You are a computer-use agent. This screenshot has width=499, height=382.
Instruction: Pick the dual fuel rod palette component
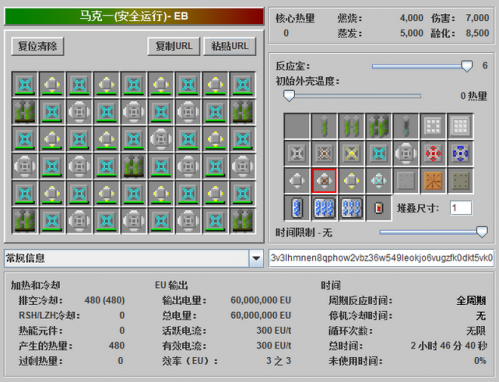point(352,126)
